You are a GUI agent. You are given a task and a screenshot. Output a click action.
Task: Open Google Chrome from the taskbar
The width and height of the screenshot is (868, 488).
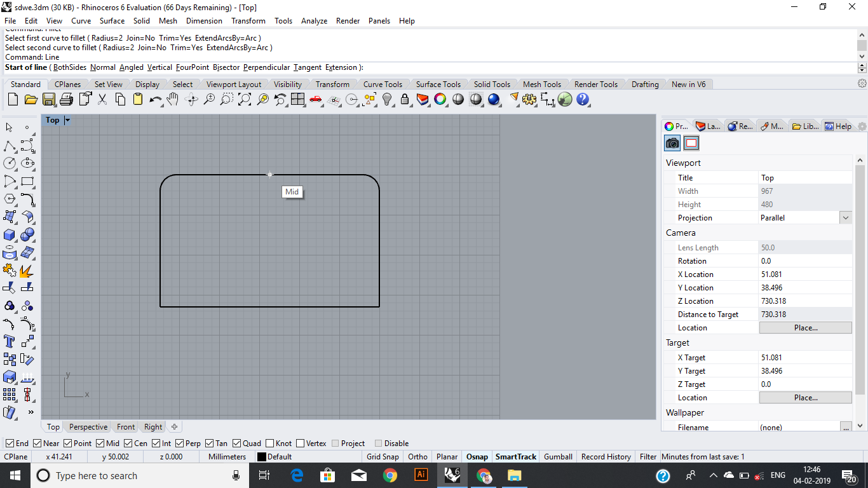pyautogui.click(x=390, y=475)
